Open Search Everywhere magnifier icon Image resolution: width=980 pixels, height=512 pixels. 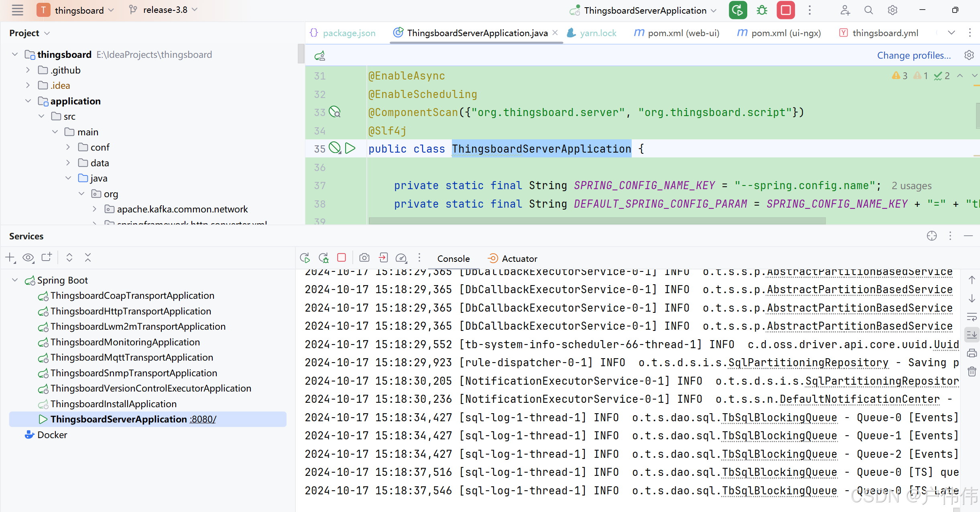868,10
